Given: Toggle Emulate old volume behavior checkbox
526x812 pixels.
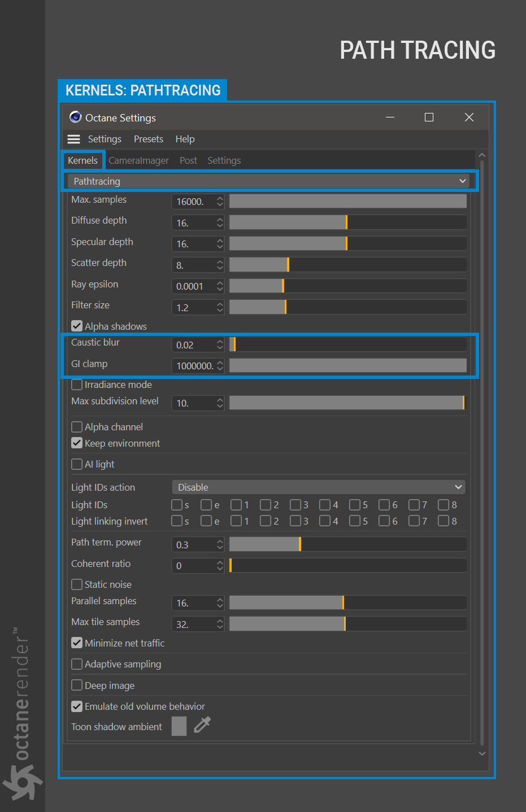Looking at the screenshot, I should [77, 706].
